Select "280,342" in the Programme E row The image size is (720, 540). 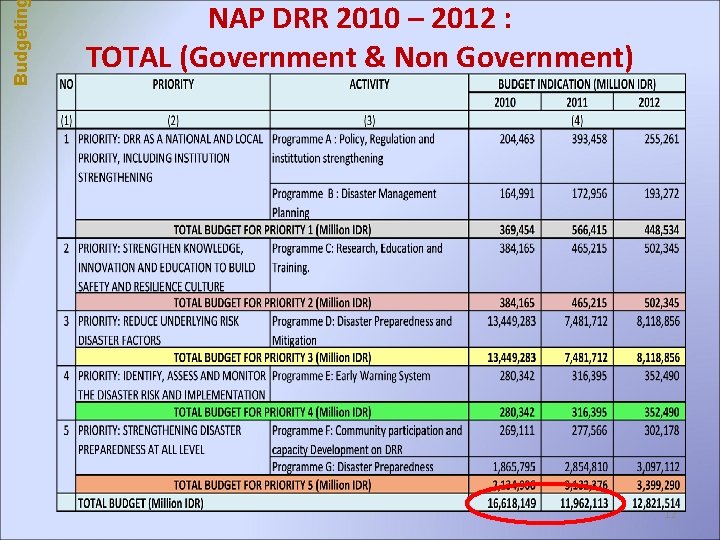[517, 376]
